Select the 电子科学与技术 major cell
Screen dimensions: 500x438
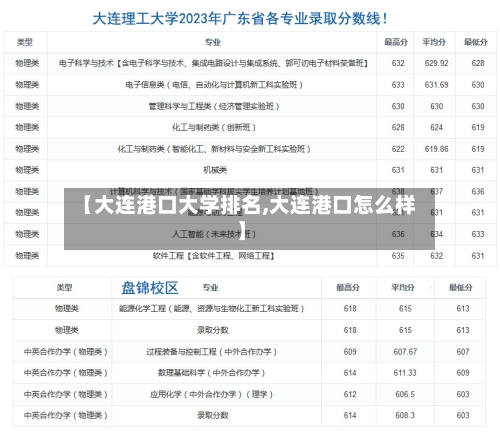click(x=213, y=63)
